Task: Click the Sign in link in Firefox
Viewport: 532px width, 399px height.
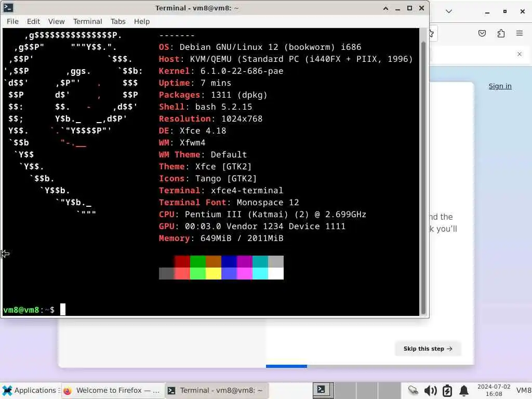Action: pos(500,86)
